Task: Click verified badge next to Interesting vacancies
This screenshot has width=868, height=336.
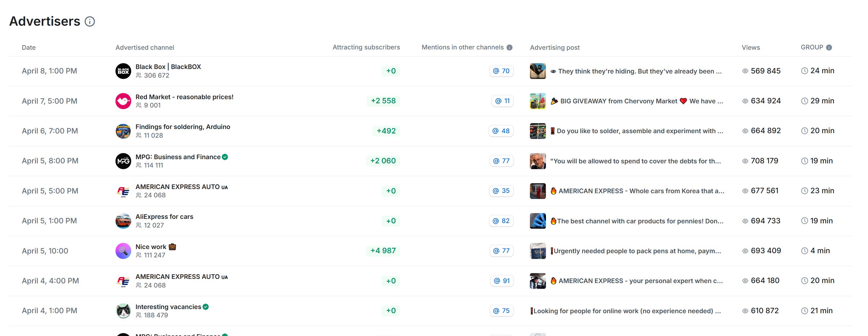Action: [206, 307]
